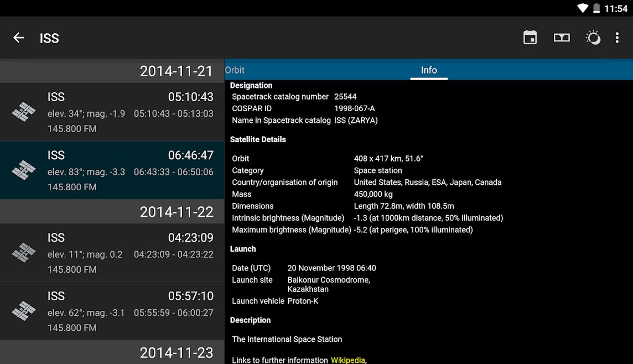Click satellite icon of the 04:23:09 pass
633x364 pixels.
24,253
